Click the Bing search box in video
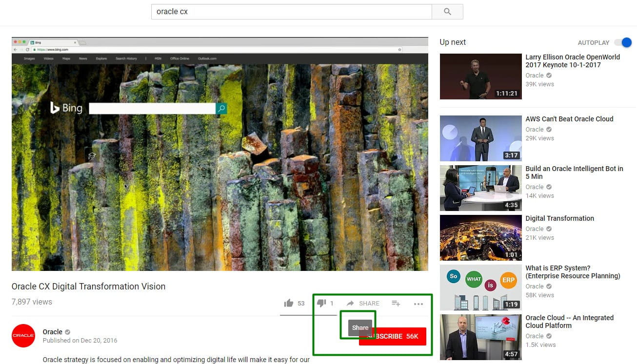Image resolution: width=637 pixels, height=364 pixels. coord(152,108)
